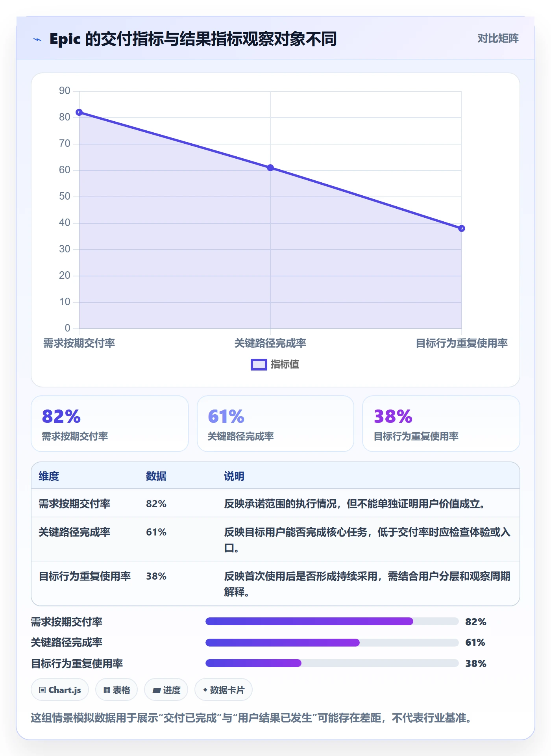Select the chart data point at 38
The height and width of the screenshot is (756, 551).
pyautogui.click(x=462, y=228)
